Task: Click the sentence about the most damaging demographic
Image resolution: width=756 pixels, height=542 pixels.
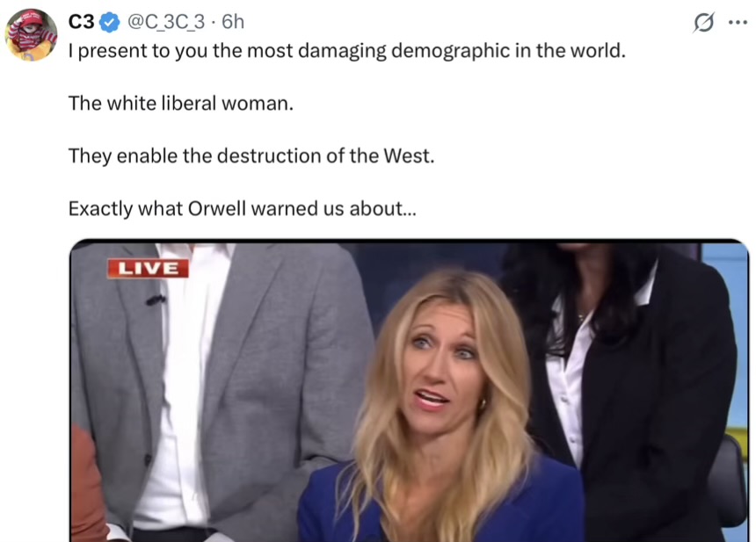Action: [347, 51]
